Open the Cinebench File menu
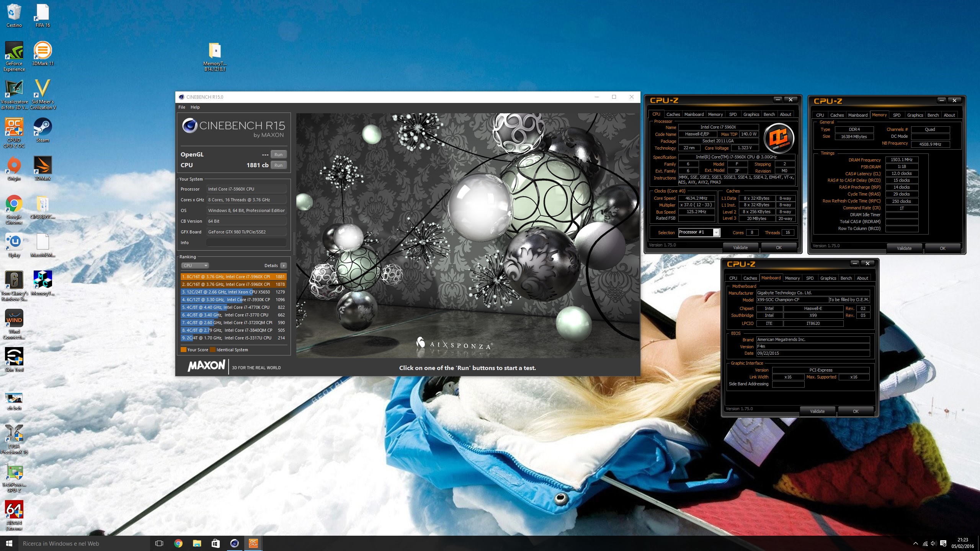The height and width of the screenshot is (551, 980). (x=182, y=107)
